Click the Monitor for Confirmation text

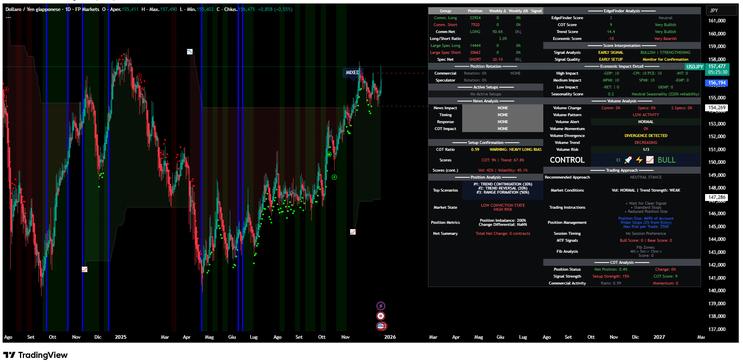point(666,60)
